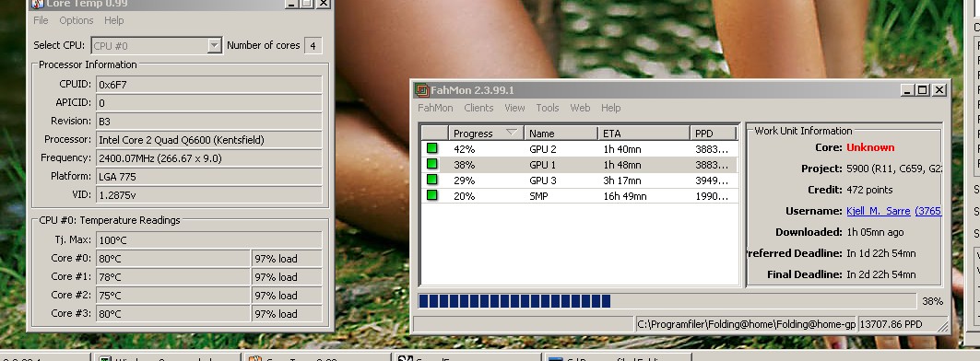Click green status icon for GPU 1
980x361 pixels.
[431, 164]
